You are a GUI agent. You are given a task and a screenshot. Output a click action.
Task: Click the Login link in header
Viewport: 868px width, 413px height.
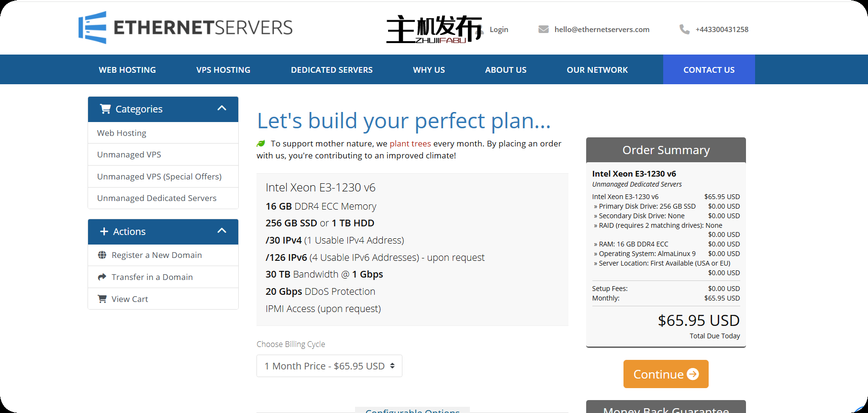[x=499, y=30]
